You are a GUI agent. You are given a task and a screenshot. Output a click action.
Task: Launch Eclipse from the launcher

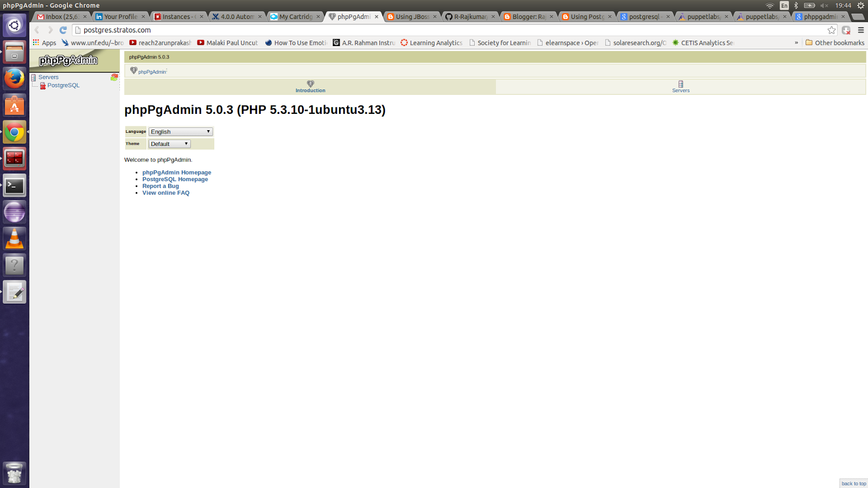point(15,212)
